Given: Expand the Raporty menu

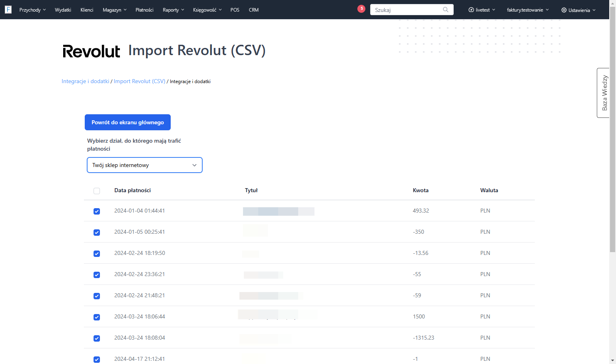Looking at the screenshot, I should click(x=173, y=10).
